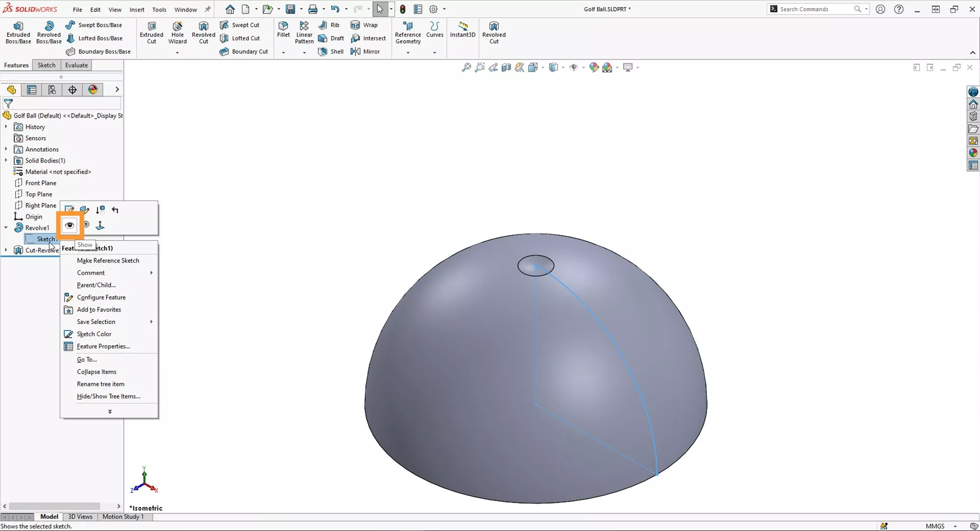Choose Make Reference Sketch
Image resolution: width=980 pixels, height=531 pixels.
pos(108,260)
